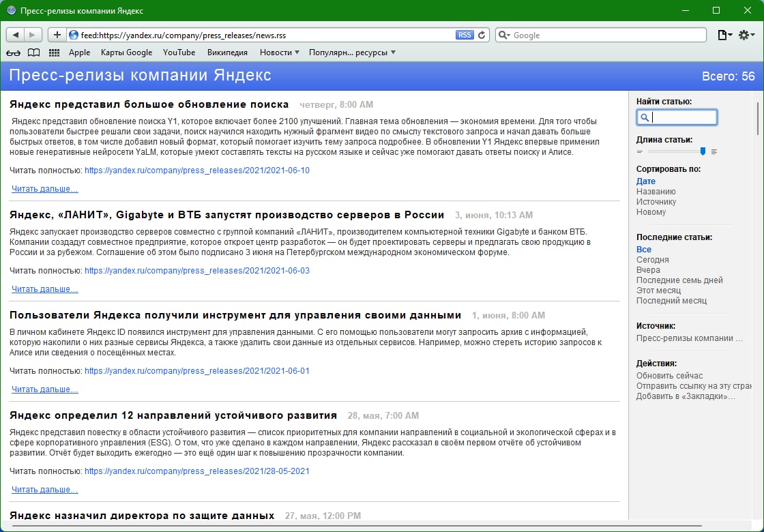Reload the page with the refresh icon

(x=482, y=35)
